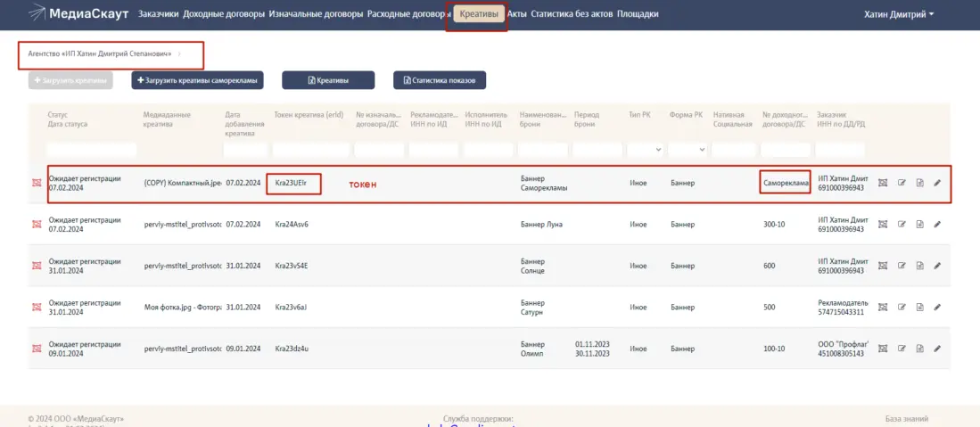Image resolution: width=980 pixels, height=427 pixels.
Task: Click the Токен креатива filter input field
Action: coord(311,150)
